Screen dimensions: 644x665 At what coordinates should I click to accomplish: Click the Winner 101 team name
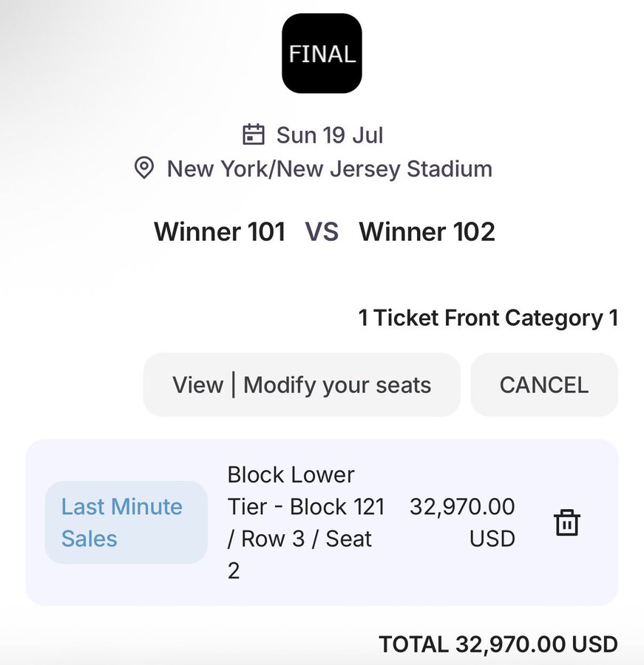coord(220,232)
